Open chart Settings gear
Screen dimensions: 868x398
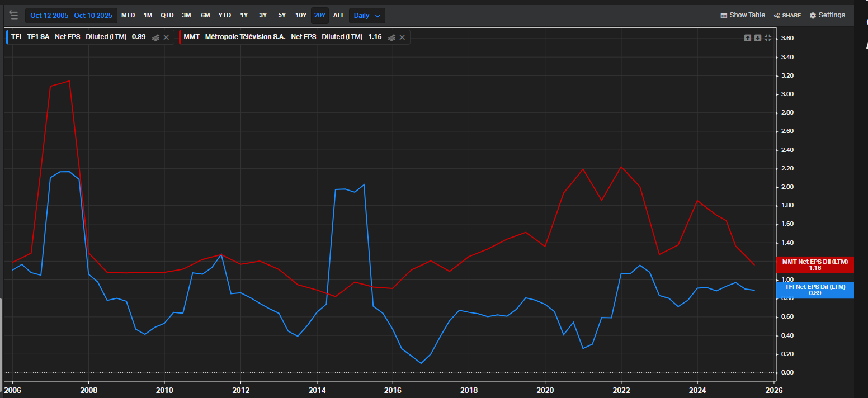coord(827,15)
